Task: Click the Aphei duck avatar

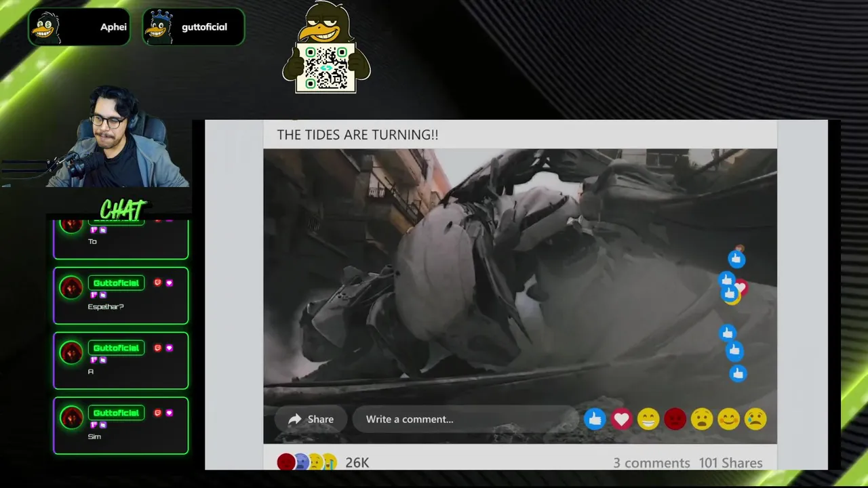Action: [46, 27]
